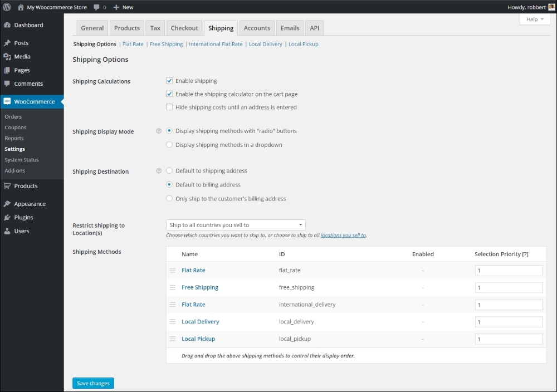Click the drag handle for Local Pickup row
The width and height of the screenshot is (557, 392).
tap(173, 339)
